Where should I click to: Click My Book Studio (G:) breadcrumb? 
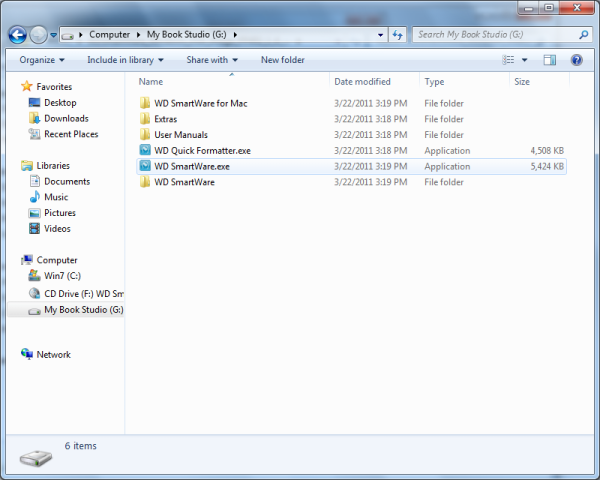coord(186,34)
